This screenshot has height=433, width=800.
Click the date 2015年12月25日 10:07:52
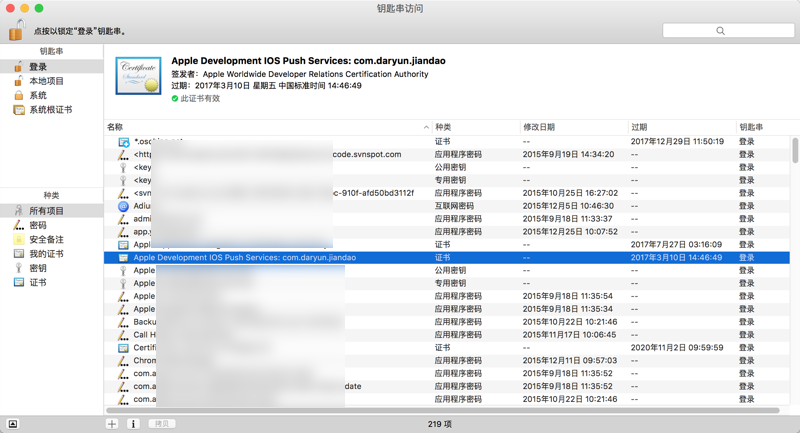(570, 232)
